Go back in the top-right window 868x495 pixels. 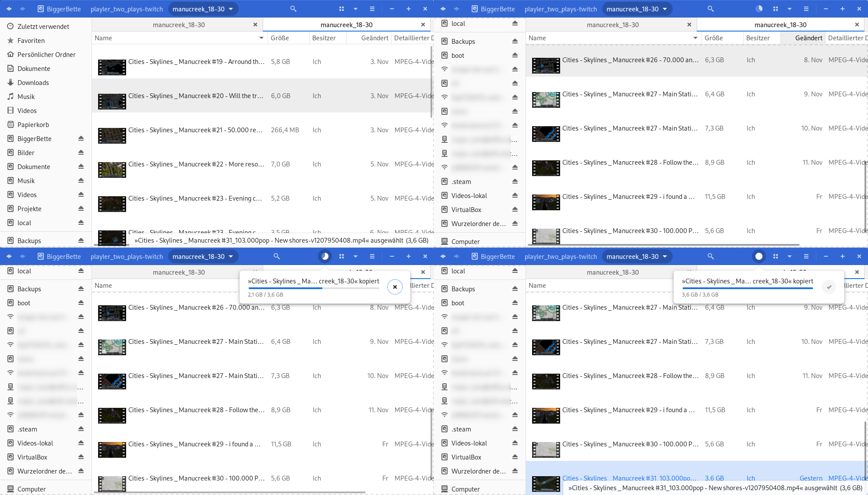click(x=443, y=9)
